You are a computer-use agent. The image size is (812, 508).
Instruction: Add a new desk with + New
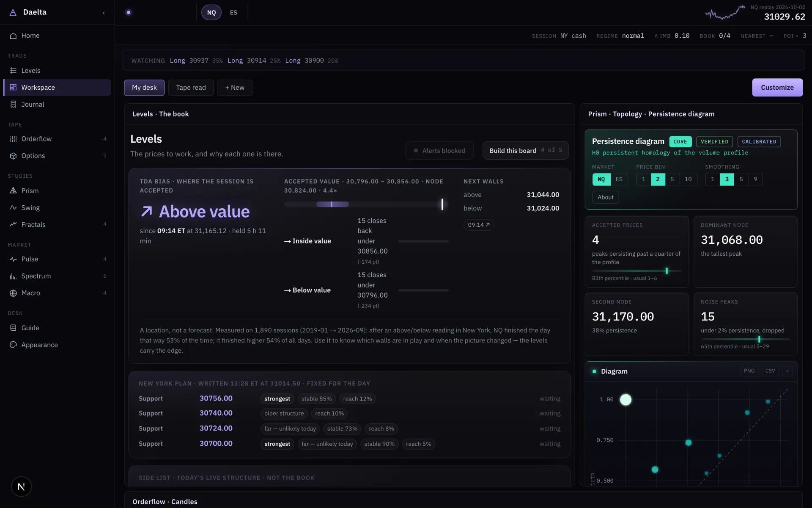click(x=235, y=88)
